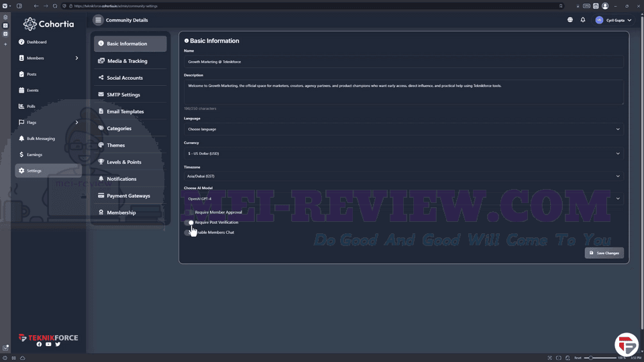
Task: Click the Teknikforce logo in sidebar footer
Action: point(48,337)
